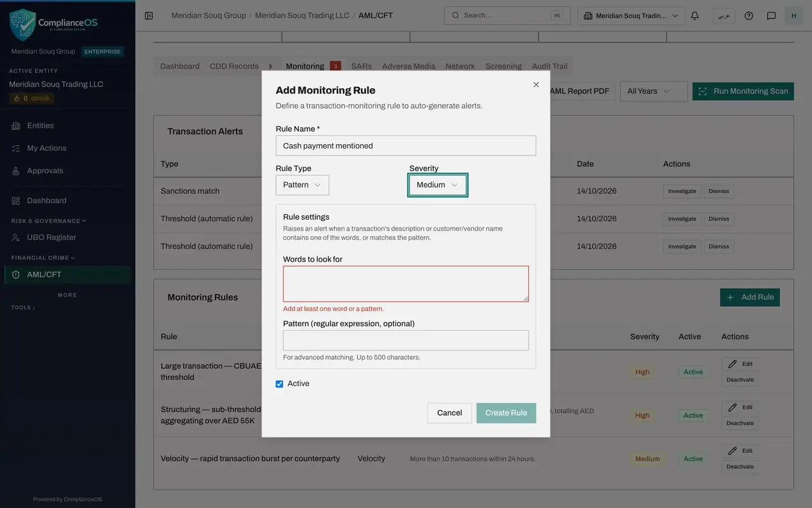Viewport: 812px width, 508px height.
Task: Collapse the Financial Crime section
Action: tap(43, 258)
